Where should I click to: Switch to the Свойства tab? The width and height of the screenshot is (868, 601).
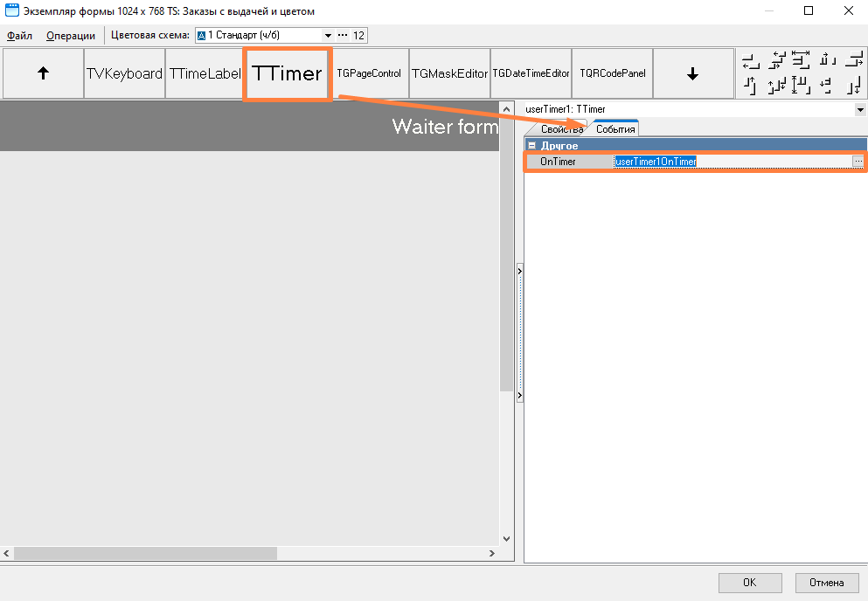(x=561, y=129)
